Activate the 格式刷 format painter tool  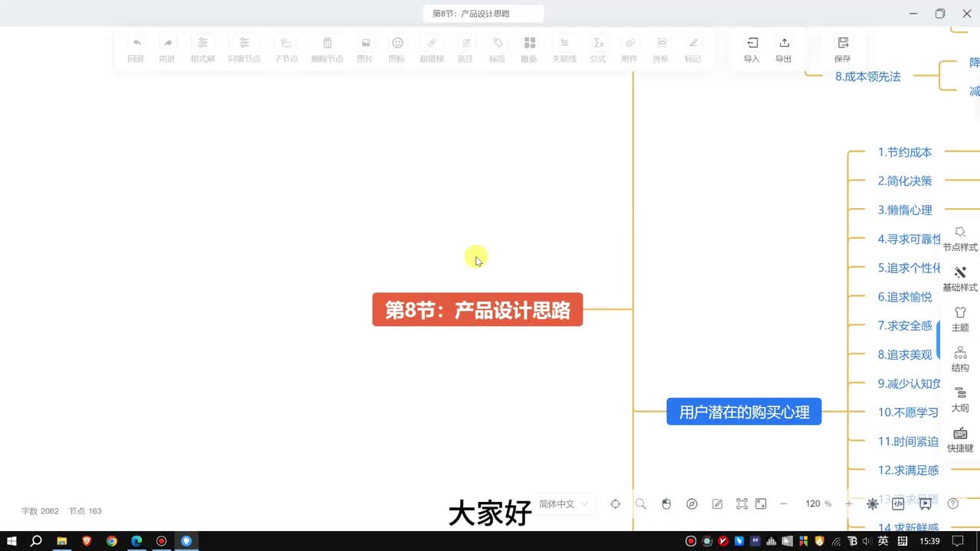pyautogui.click(x=202, y=50)
